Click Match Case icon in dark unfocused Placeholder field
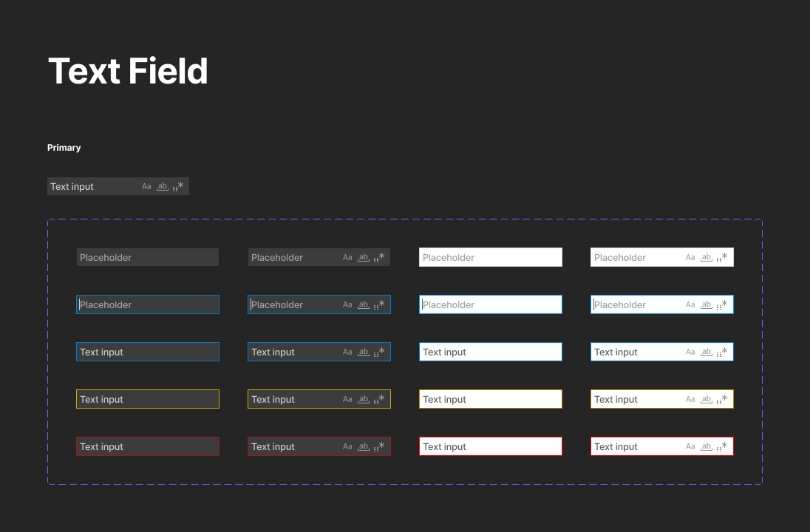 tap(347, 258)
